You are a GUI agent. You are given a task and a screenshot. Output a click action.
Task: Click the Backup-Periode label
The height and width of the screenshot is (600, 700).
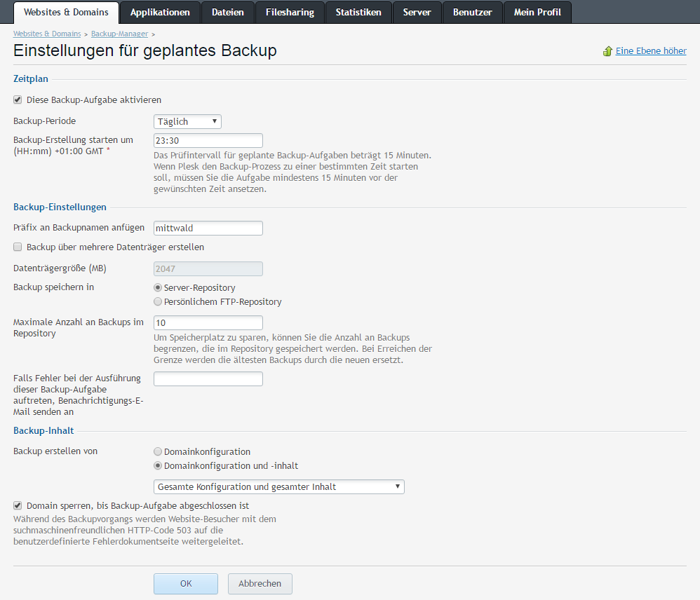(45, 121)
